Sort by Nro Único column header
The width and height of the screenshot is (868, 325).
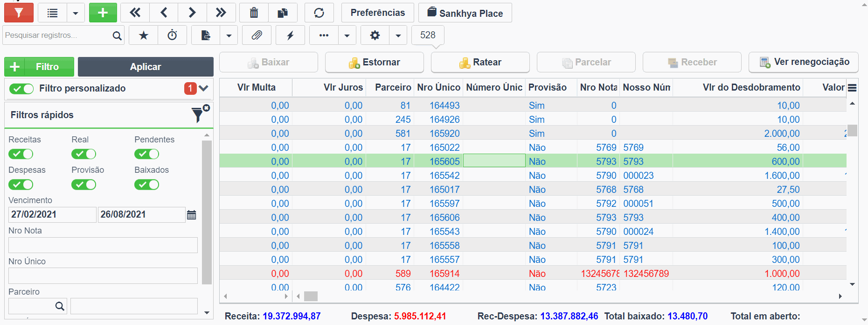pos(438,87)
